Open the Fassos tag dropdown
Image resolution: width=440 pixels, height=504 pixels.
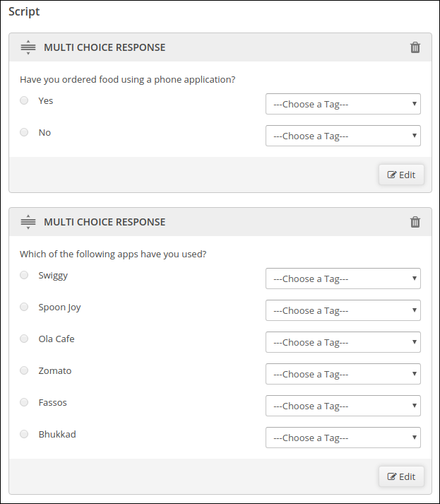[x=343, y=406]
